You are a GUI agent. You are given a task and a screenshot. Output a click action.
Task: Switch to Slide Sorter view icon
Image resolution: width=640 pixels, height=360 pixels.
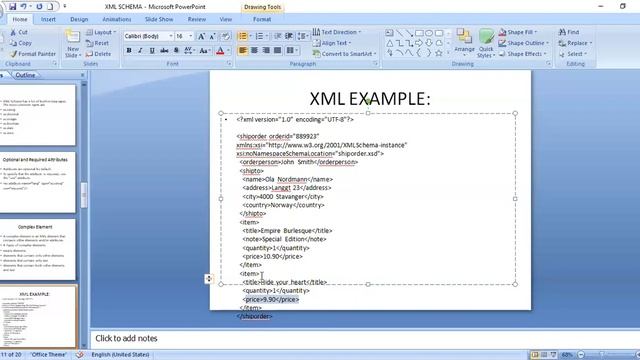tap(544, 355)
